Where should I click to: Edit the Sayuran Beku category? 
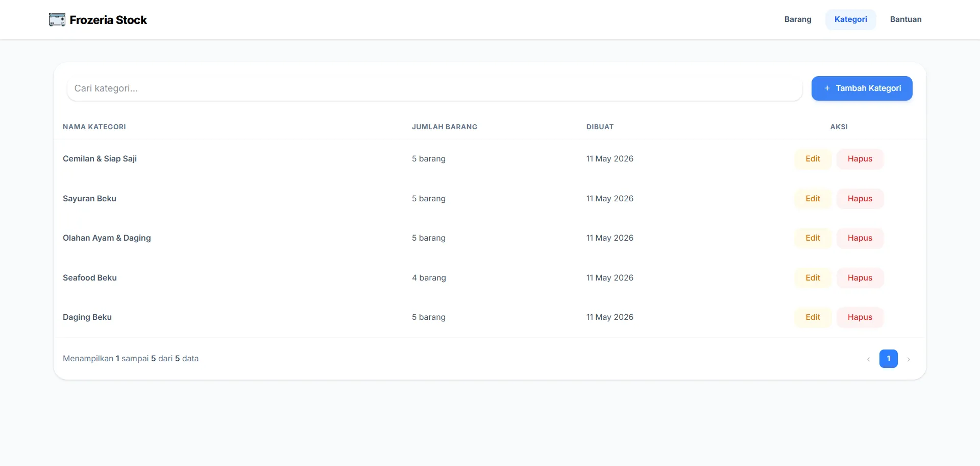(813, 199)
